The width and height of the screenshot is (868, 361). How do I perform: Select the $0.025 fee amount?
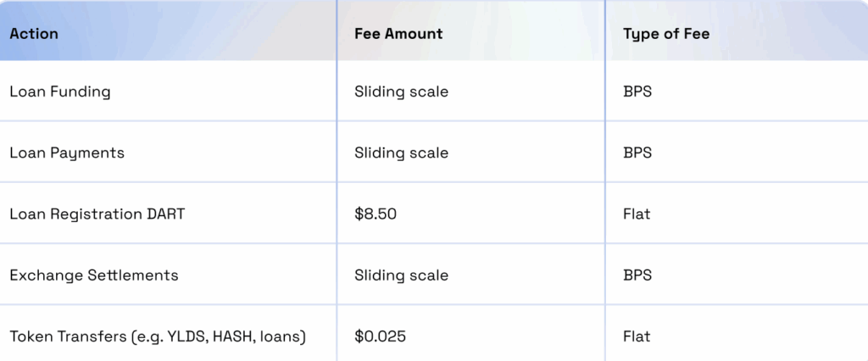[380, 336]
